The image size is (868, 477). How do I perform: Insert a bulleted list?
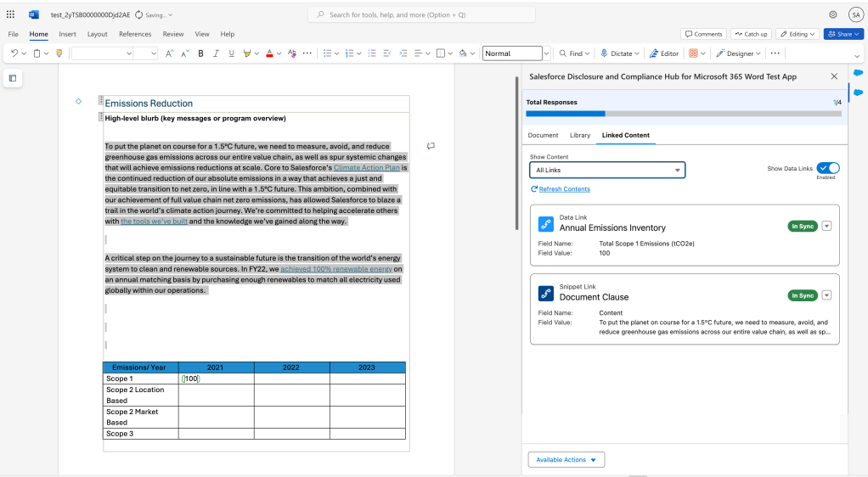click(x=327, y=53)
